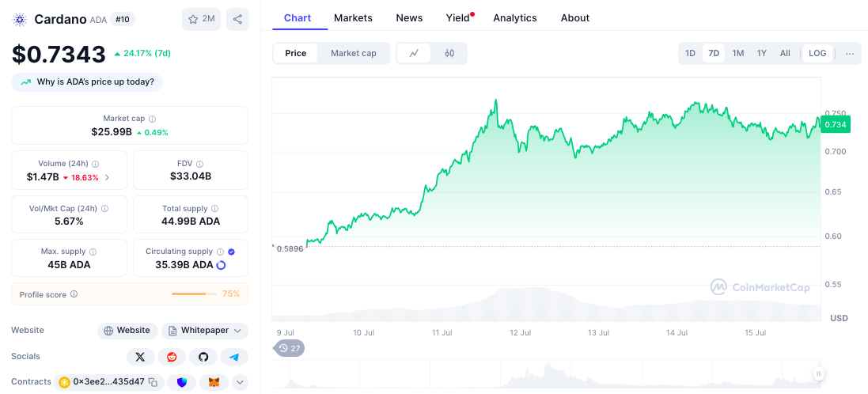868x394 pixels.
Task: Show info icon next to FDV
Action: (x=200, y=164)
